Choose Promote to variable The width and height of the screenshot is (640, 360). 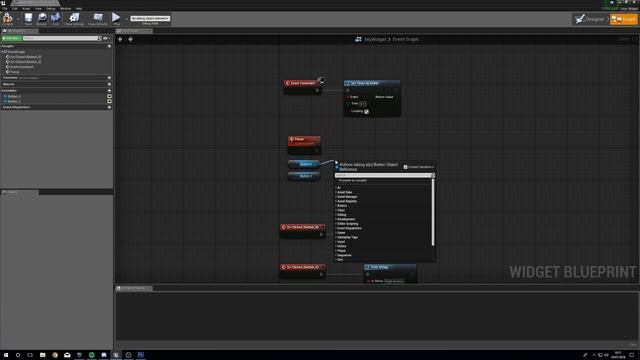(x=353, y=180)
